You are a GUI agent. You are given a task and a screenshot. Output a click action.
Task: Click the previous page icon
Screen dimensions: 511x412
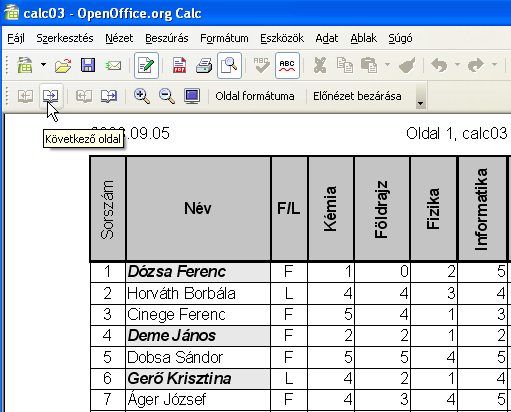26,96
